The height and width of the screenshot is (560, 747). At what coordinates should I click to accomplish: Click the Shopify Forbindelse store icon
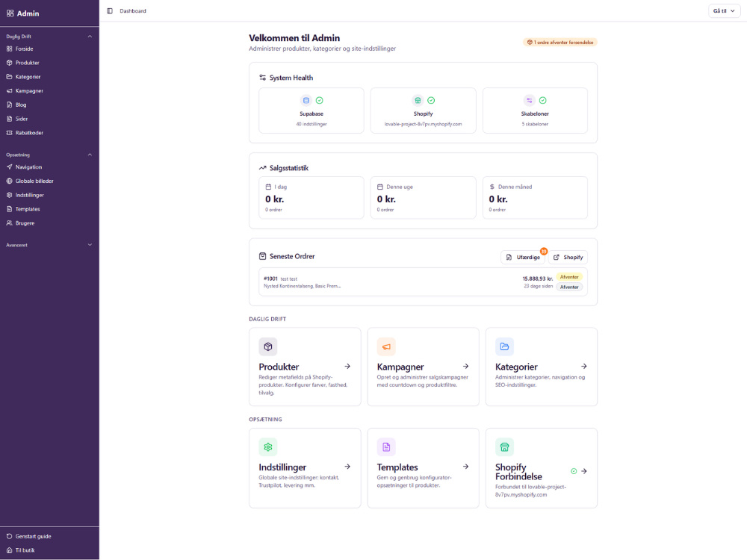tap(504, 447)
